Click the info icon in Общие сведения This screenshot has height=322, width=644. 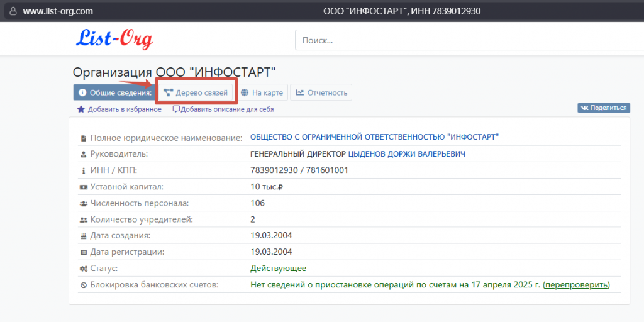coord(82,92)
